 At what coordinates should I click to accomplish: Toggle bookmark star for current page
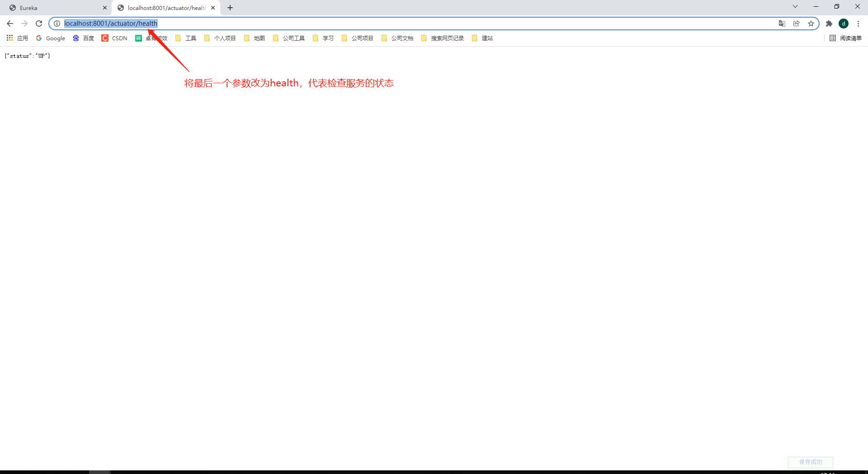811,24
